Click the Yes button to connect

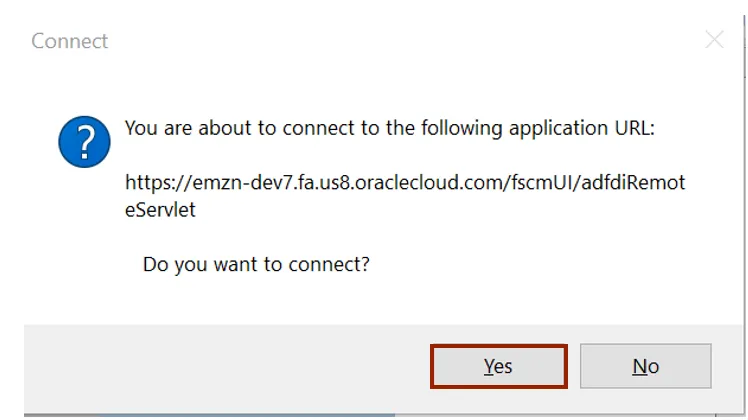point(499,366)
